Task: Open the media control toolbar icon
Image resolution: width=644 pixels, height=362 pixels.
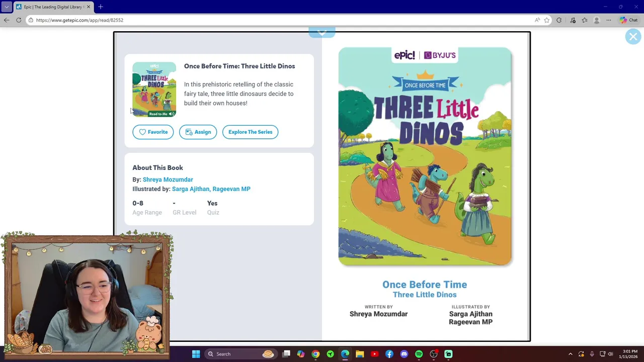Action: (x=573, y=20)
